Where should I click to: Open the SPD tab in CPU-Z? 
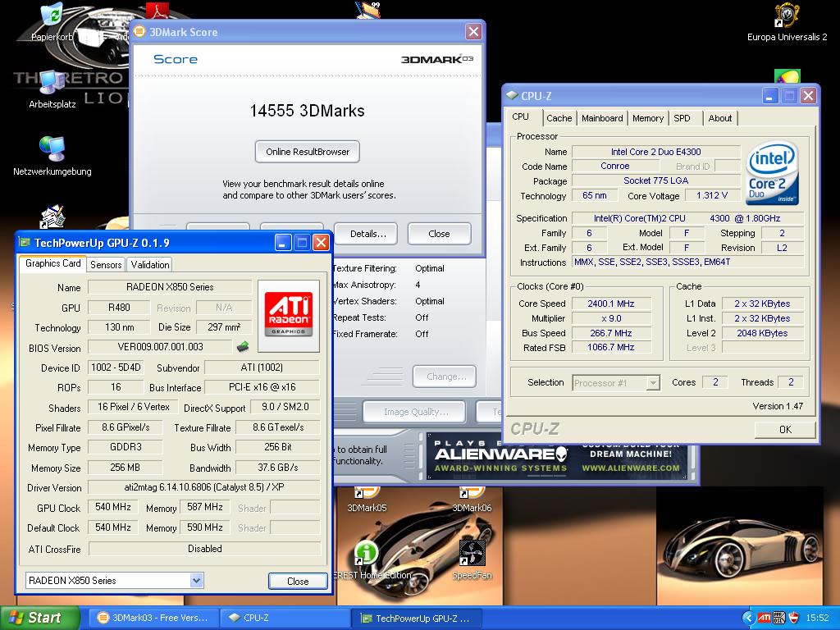[682, 118]
